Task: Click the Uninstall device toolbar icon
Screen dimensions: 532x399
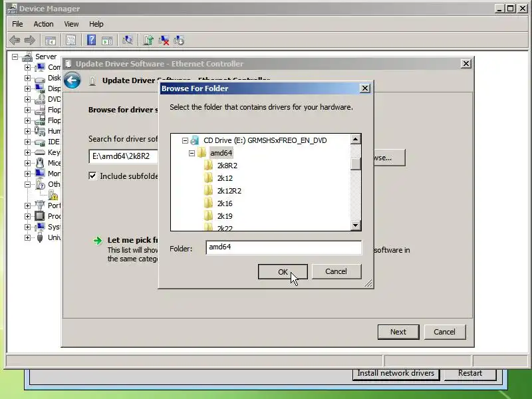Action: pyautogui.click(x=164, y=41)
